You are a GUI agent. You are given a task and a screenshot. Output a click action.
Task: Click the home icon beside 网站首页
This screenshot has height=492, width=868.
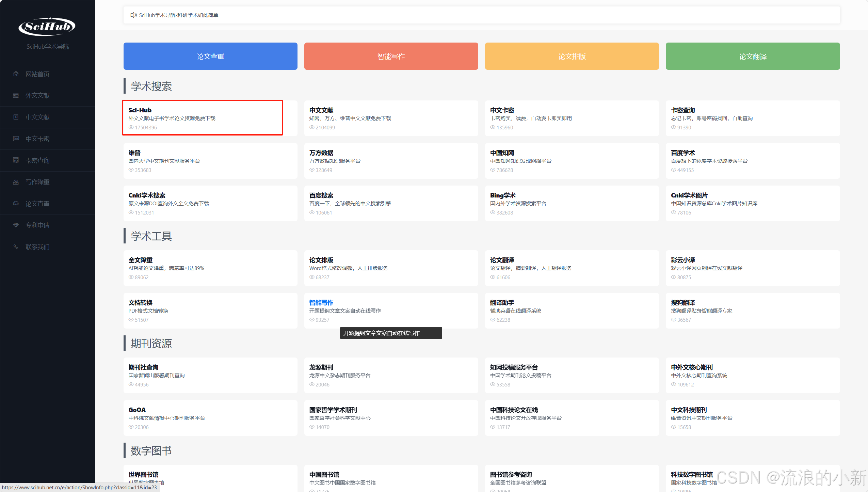tap(16, 74)
